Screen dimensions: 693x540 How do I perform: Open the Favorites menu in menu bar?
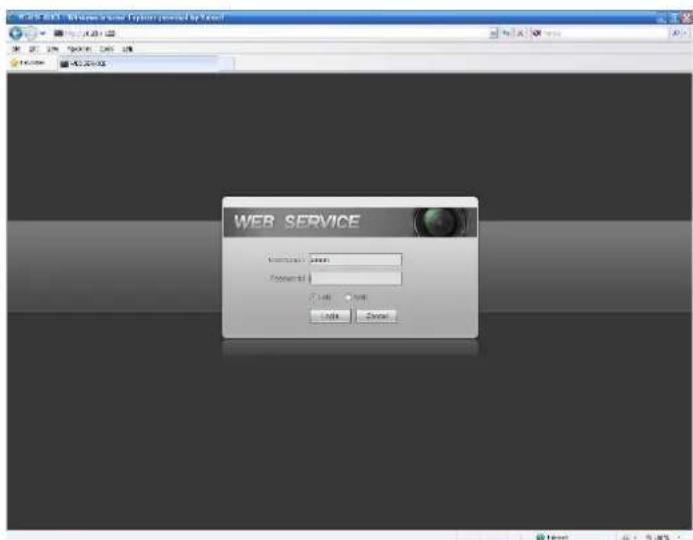pyautogui.click(x=80, y=49)
